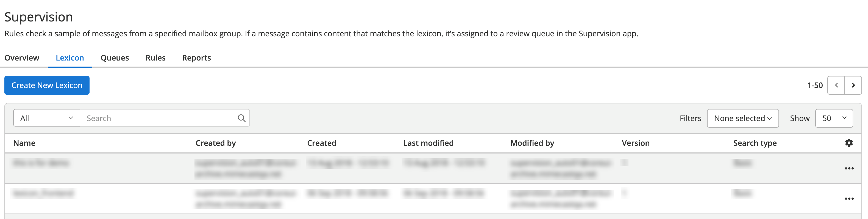Open the second row's more options menu
The width and height of the screenshot is (868, 219).
click(849, 199)
